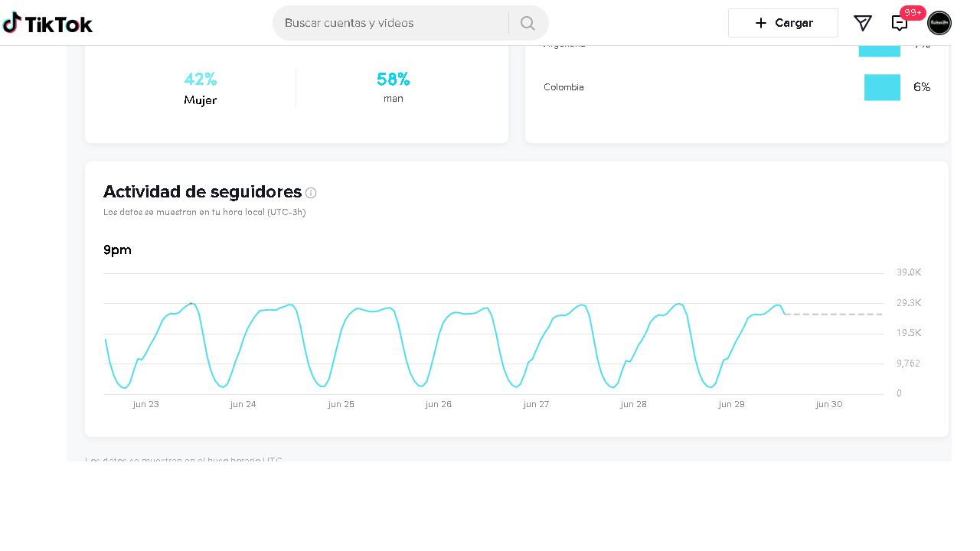Click the Colombia country label
Screen dimensions: 980x551
(x=563, y=87)
